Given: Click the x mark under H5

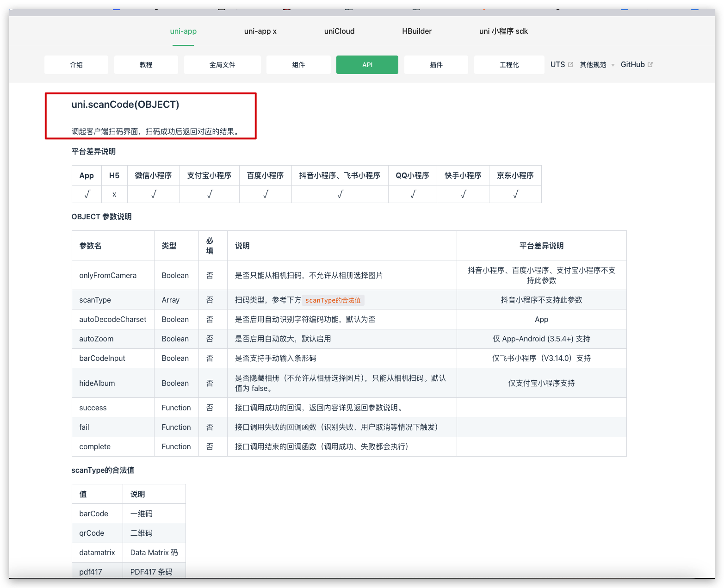Looking at the screenshot, I should [x=114, y=194].
